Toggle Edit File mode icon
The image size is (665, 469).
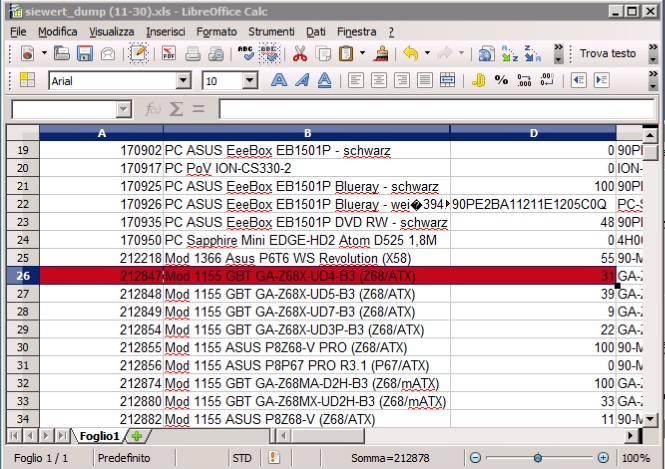tap(139, 53)
